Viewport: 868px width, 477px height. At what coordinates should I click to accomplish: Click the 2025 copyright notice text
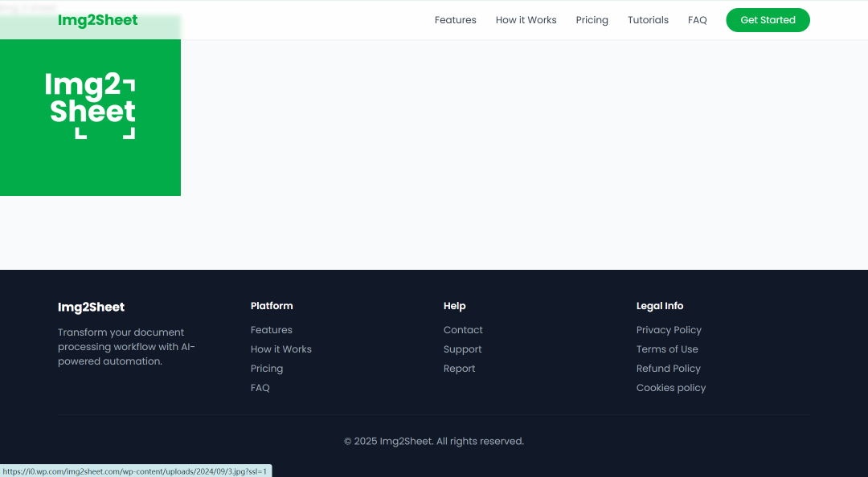tap(433, 442)
